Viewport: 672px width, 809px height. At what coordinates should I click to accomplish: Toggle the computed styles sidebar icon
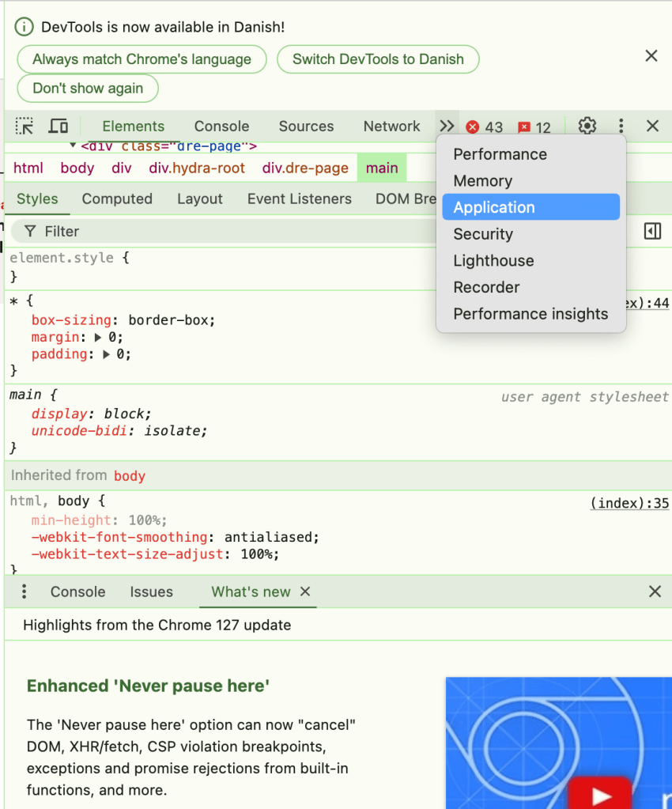[652, 231]
